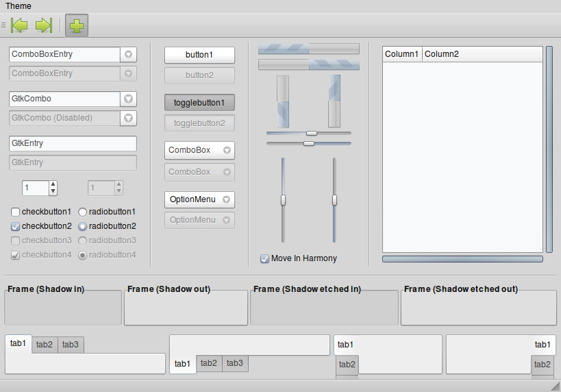Click the top horizontal progress bar
The height and width of the screenshot is (392, 561).
pos(309,49)
